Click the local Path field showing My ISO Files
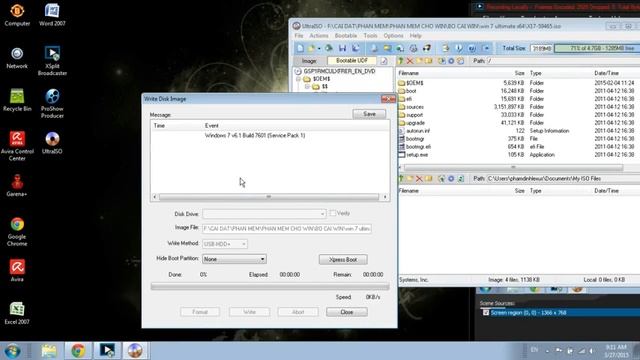This screenshot has height=360, width=640. point(562,179)
